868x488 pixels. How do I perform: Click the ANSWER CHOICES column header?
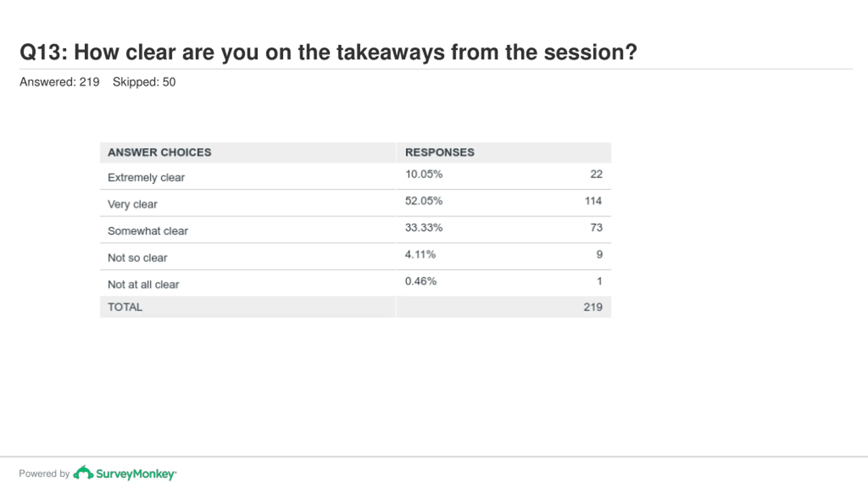[159, 152]
